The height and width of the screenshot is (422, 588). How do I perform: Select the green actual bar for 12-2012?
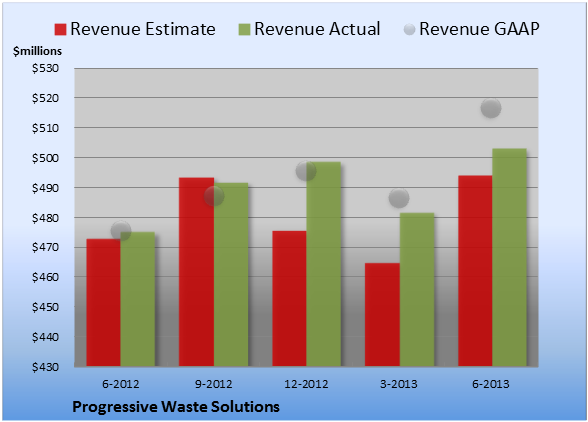click(324, 264)
